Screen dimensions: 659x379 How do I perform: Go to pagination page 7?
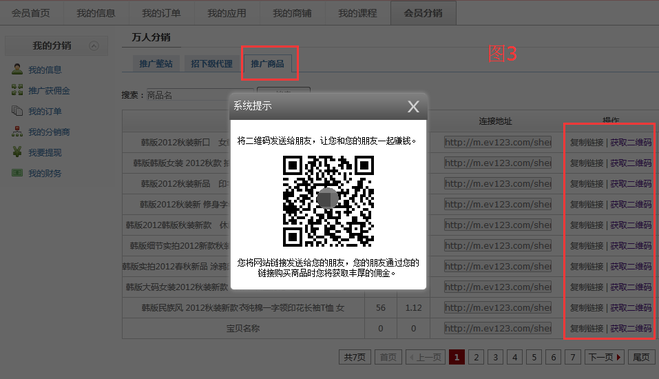pyautogui.click(x=573, y=357)
